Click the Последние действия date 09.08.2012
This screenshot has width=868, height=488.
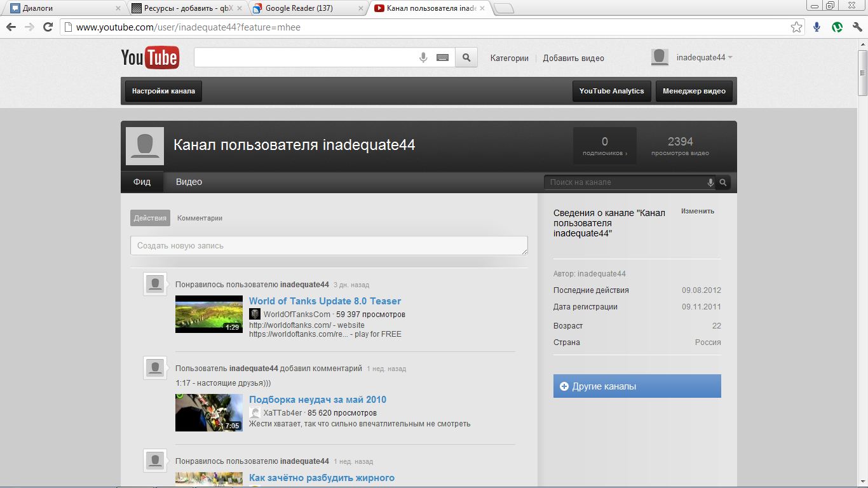pyautogui.click(x=702, y=290)
